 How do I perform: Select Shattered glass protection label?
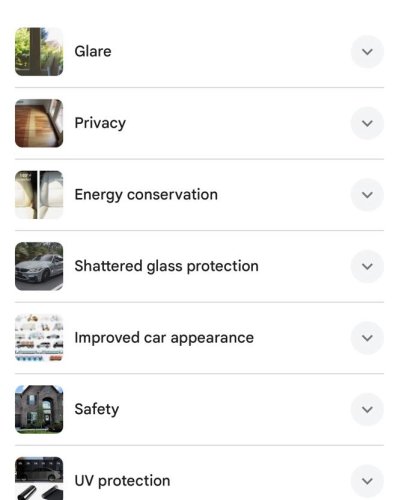[x=166, y=267]
